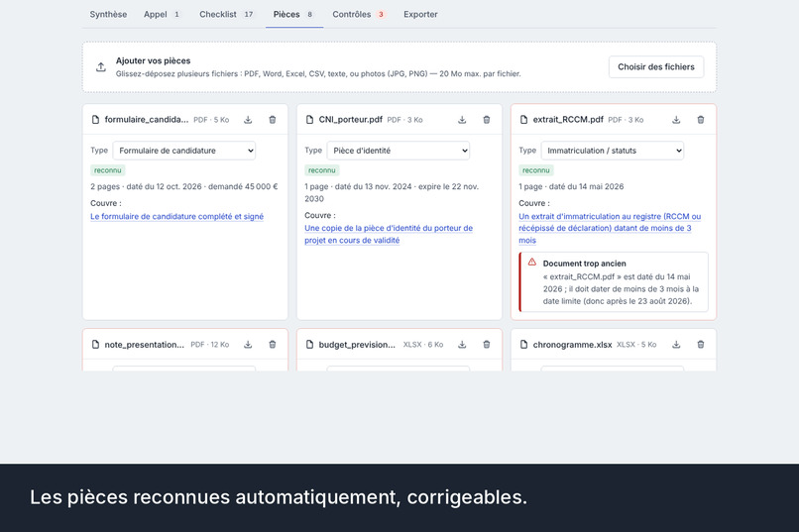Click reconnu badge on CNI_porteur.pdf card
Screen dimensions: 799x532
pyautogui.click(x=321, y=170)
